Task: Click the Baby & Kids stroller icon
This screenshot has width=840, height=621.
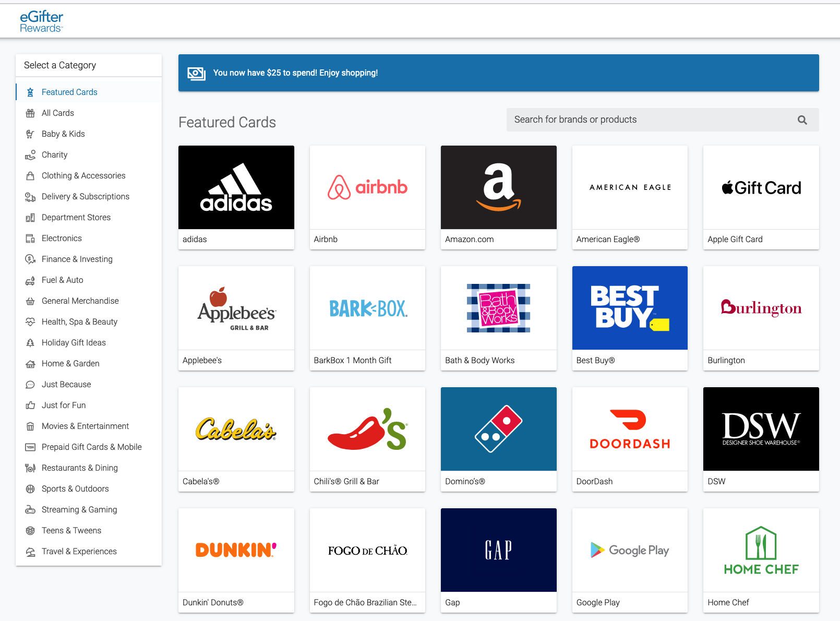Action: point(30,134)
